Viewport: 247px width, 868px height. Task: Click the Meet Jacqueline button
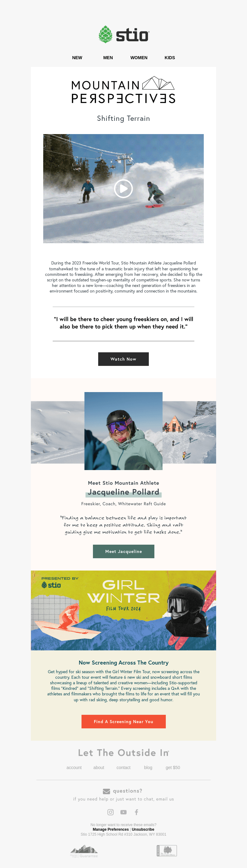point(124,551)
